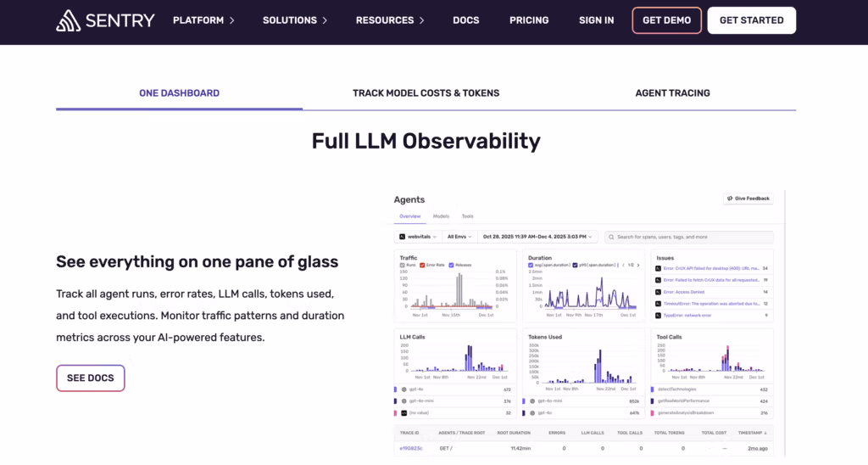This screenshot has height=465, width=868.
Task: Open 'TimeoutError: The operation was aborted' issue
Action: (711, 304)
